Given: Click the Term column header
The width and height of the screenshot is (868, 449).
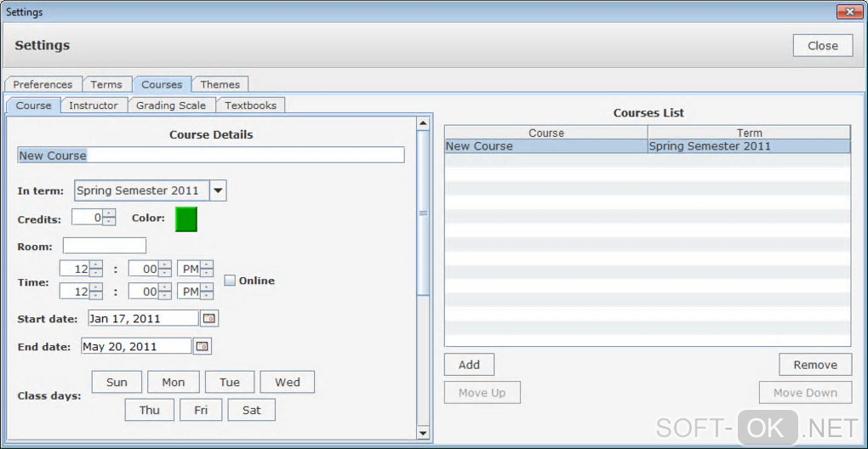Looking at the screenshot, I should click(x=749, y=133).
